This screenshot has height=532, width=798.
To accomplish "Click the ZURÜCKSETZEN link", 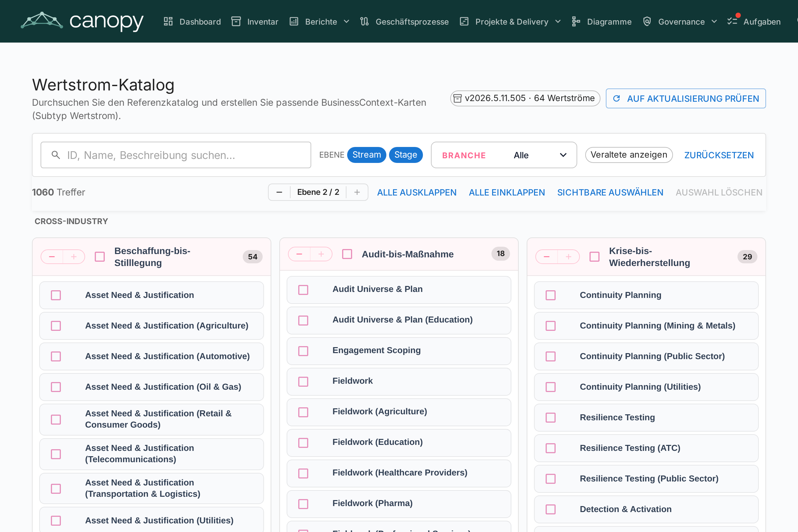I will pos(719,155).
